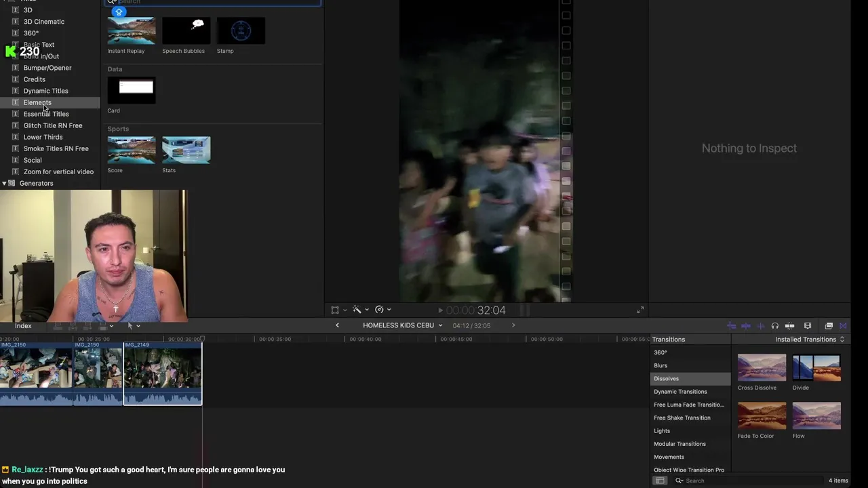
Task: Select the Divide transition
Action: tap(816, 368)
